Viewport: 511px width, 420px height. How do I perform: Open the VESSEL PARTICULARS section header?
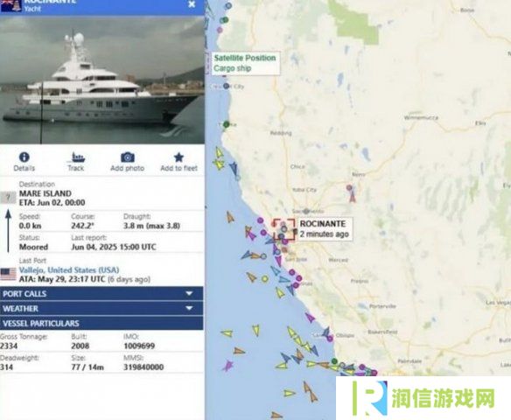point(101,323)
